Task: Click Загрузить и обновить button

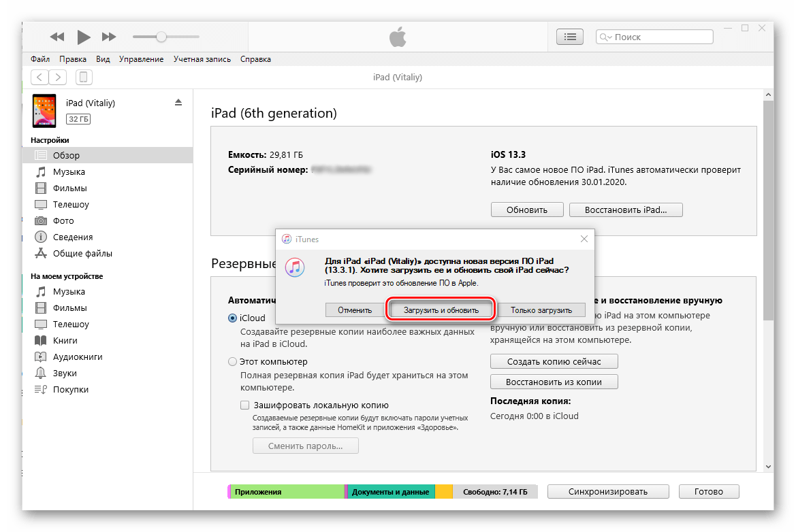Action: [441, 310]
